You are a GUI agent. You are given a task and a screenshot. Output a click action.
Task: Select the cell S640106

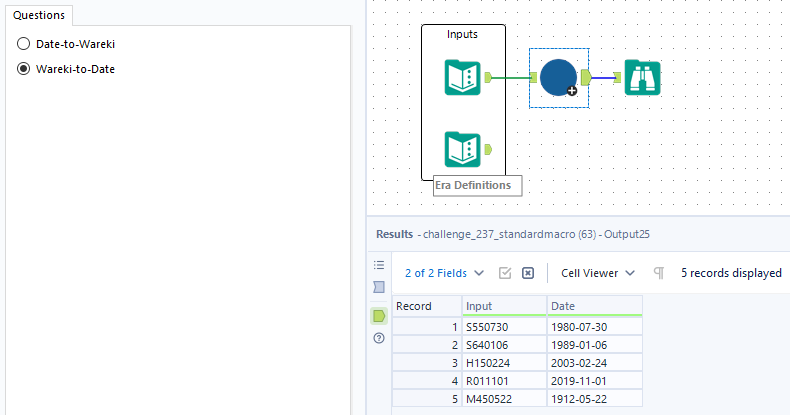tap(504, 345)
